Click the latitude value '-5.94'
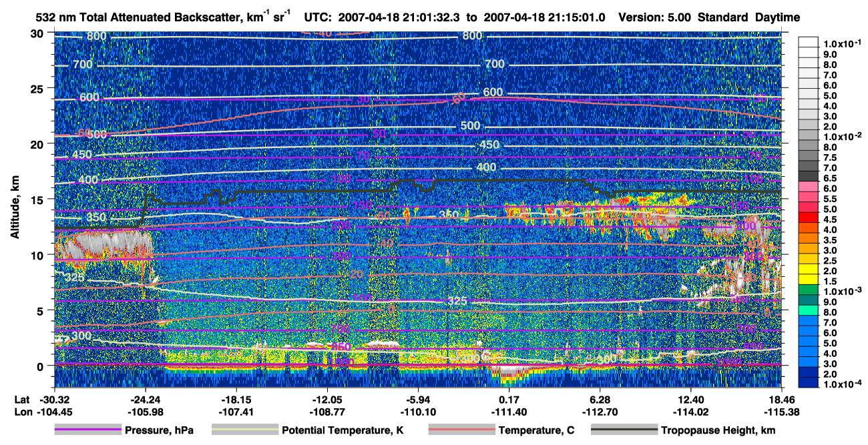Image resolution: width=868 pixels, height=445 pixels. point(418,399)
